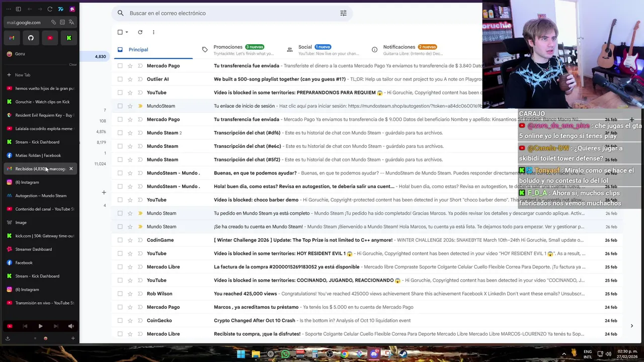Star the CodinGame email
Image resolution: width=644 pixels, height=362 pixels.
click(130, 240)
